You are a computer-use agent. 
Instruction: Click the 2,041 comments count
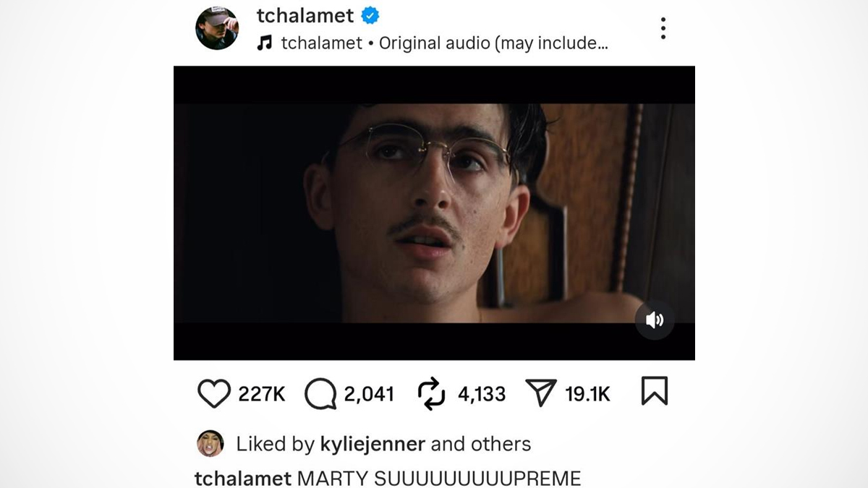369,394
